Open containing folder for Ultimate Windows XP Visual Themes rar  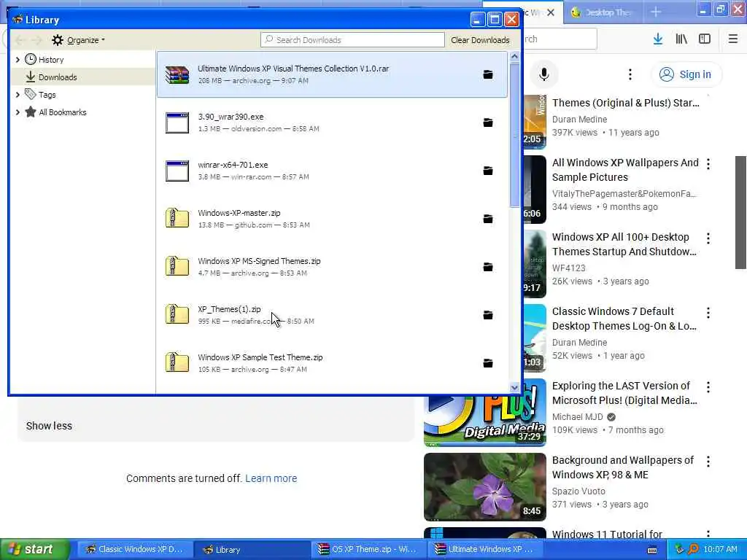[488, 74]
